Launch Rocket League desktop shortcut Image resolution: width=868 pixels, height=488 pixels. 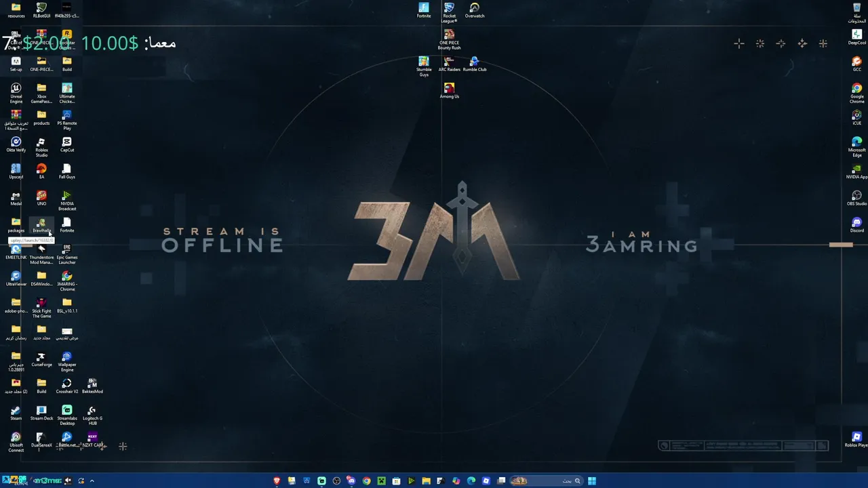[x=449, y=12]
